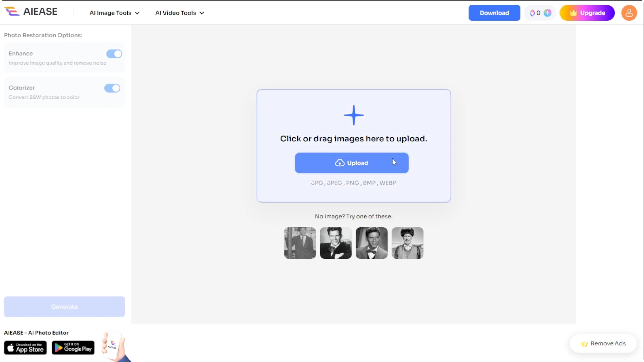Click the Upload button
The width and height of the screenshot is (644, 362).
coord(352,163)
